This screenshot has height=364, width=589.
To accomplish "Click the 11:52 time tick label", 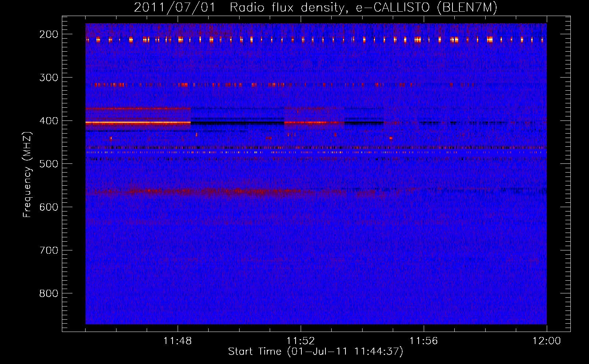I will point(301,341).
